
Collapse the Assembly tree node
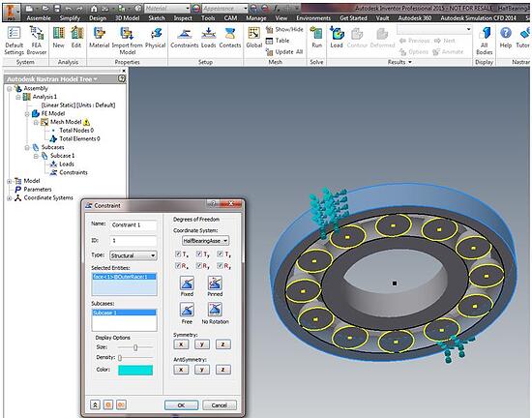(x=10, y=88)
